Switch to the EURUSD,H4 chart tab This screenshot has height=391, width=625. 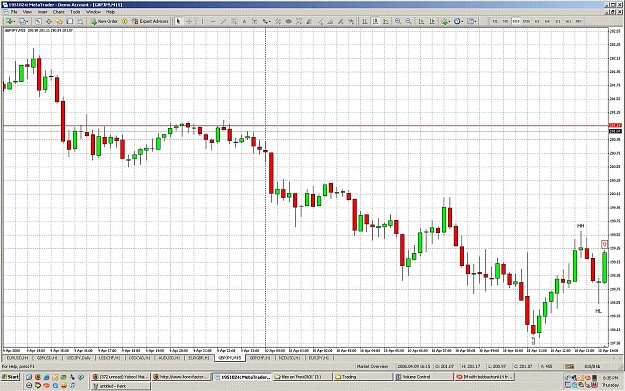point(17,358)
